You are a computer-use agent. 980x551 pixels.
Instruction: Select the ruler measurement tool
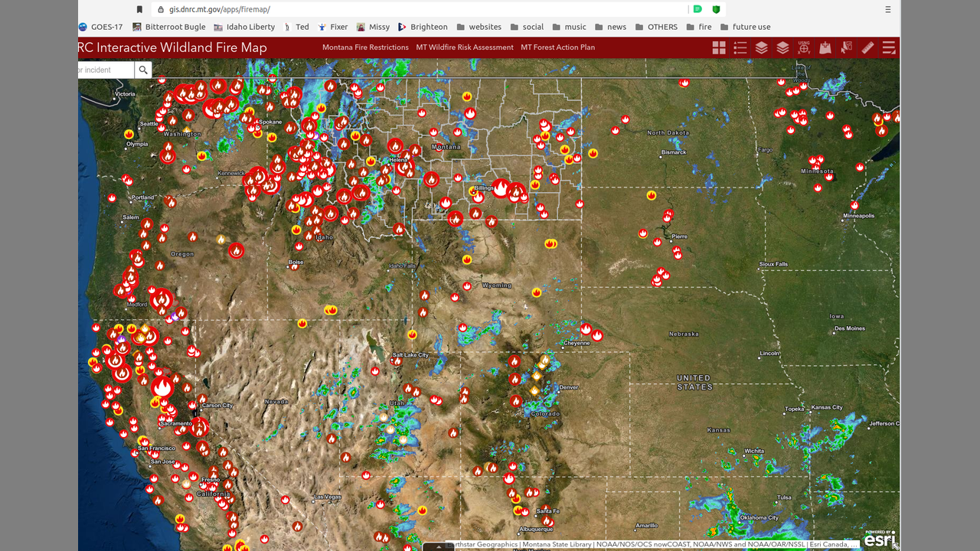coord(867,47)
